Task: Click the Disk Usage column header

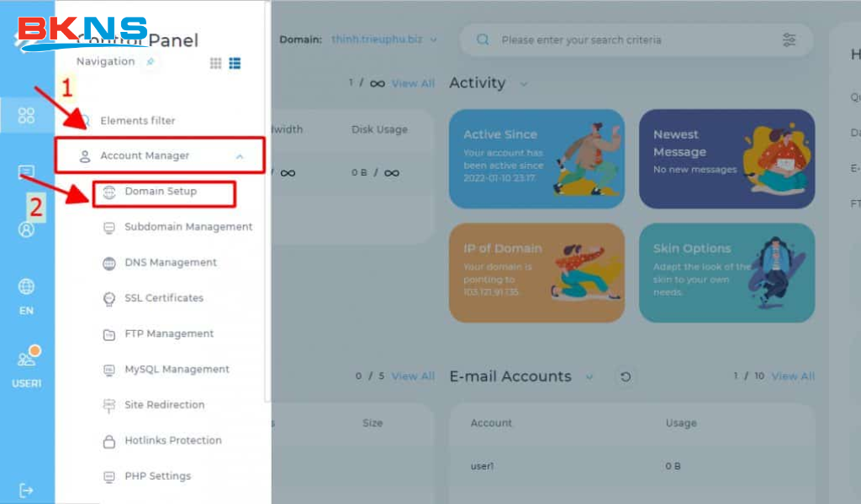Action: pos(379,130)
